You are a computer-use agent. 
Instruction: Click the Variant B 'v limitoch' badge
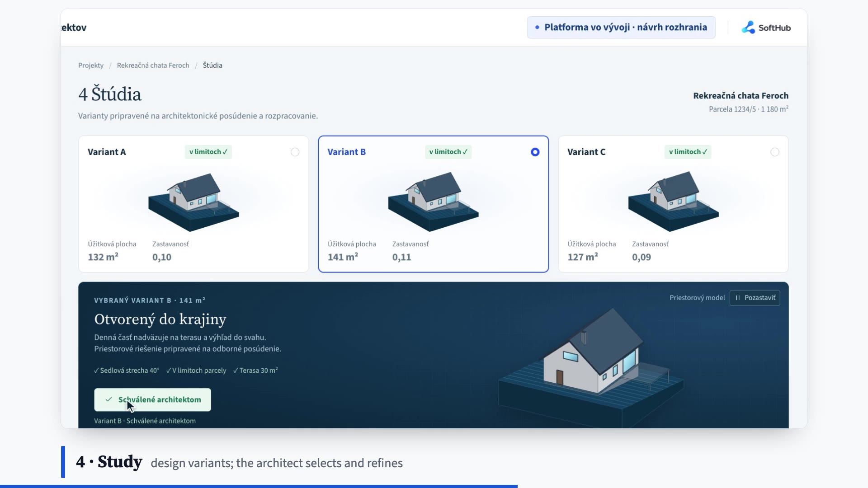point(448,152)
